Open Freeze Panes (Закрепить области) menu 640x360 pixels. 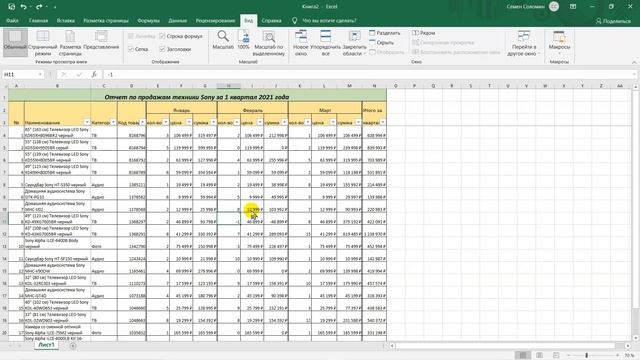354,43
